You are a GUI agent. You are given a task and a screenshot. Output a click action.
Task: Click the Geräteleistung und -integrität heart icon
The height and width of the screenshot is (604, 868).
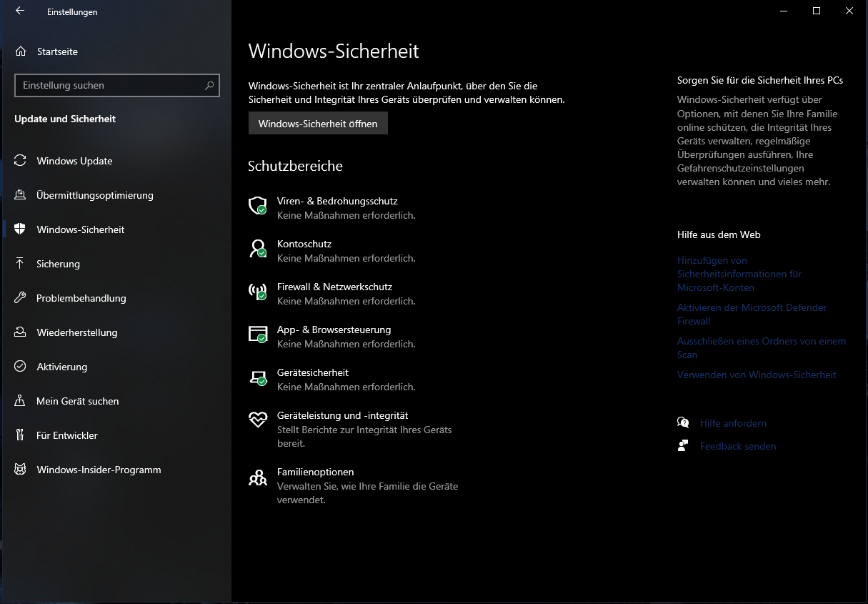(257, 420)
